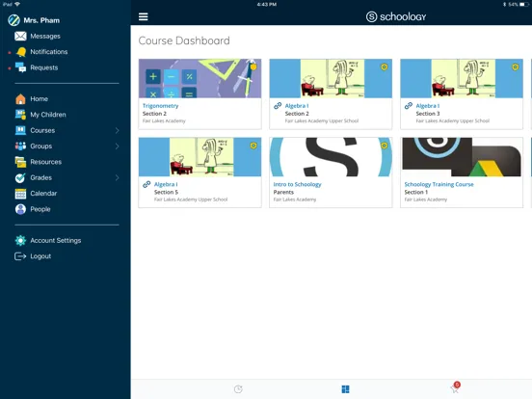The height and width of the screenshot is (399, 532).
Task: Click the Grades checkmark icon
Action: click(x=20, y=177)
